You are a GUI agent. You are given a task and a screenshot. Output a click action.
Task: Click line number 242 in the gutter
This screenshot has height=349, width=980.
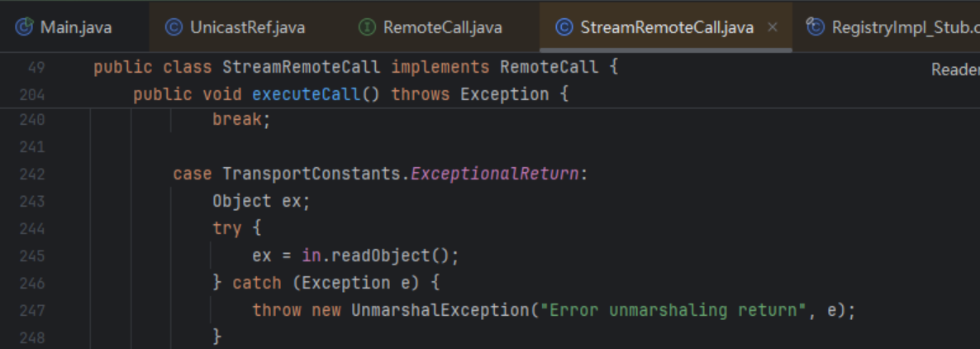coord(31,174)
